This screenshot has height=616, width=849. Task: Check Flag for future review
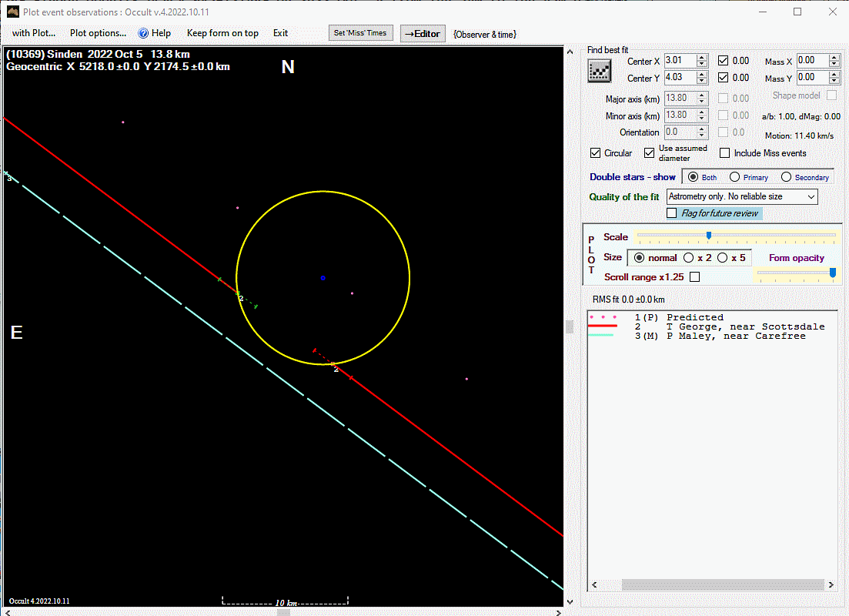672,213
